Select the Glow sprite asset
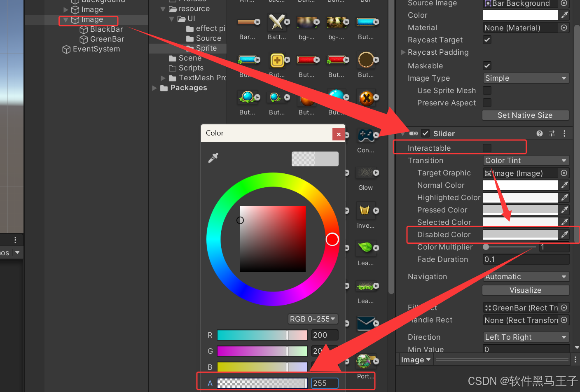This screenshot has height=392, width=580. [x=366, y=173]
